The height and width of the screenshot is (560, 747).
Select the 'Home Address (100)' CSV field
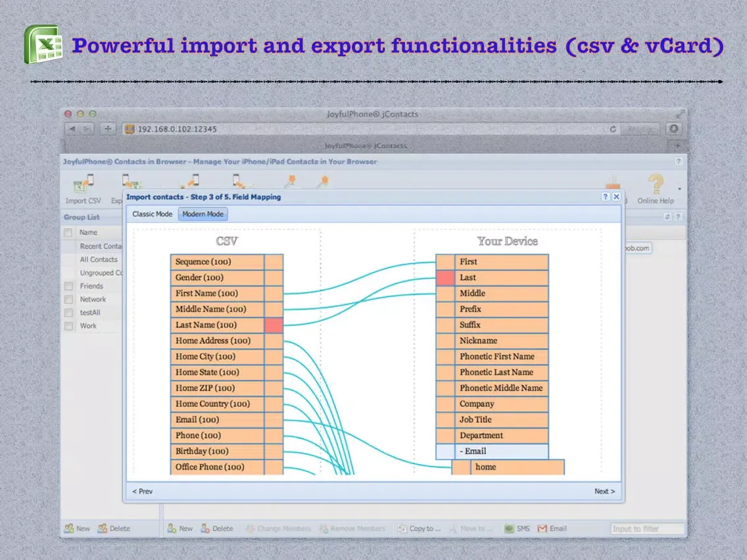[217, 340]
